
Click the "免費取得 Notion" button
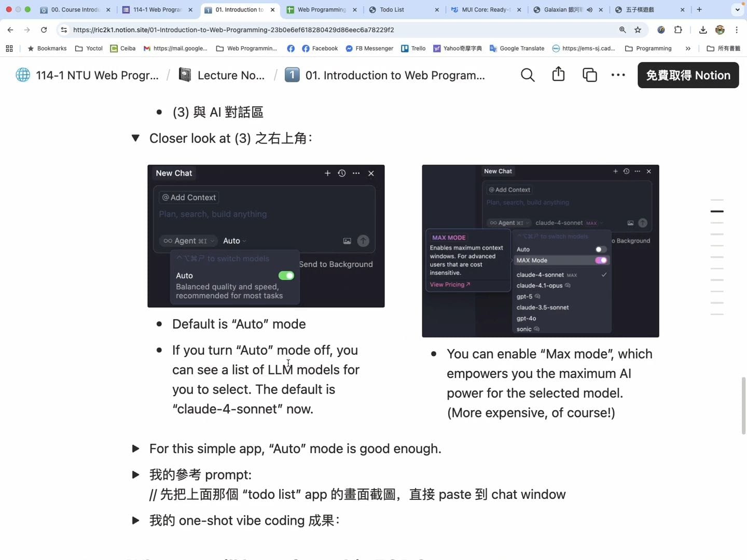688,75
